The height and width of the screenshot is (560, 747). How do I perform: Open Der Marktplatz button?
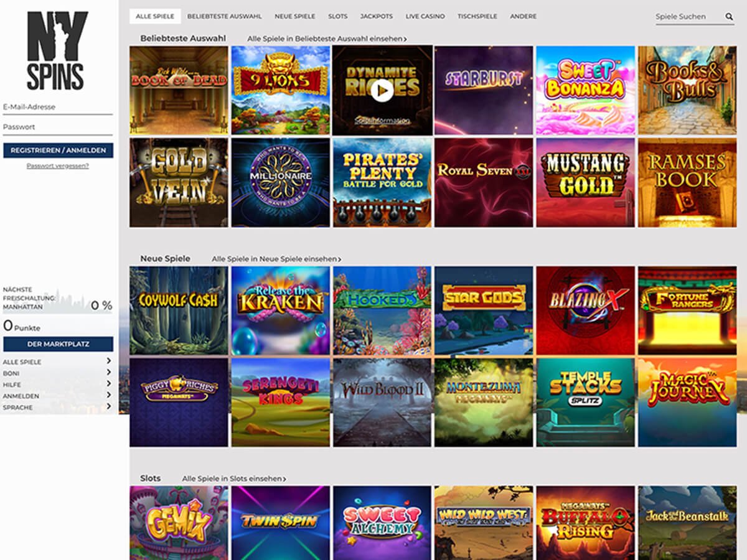coord(58,344)
